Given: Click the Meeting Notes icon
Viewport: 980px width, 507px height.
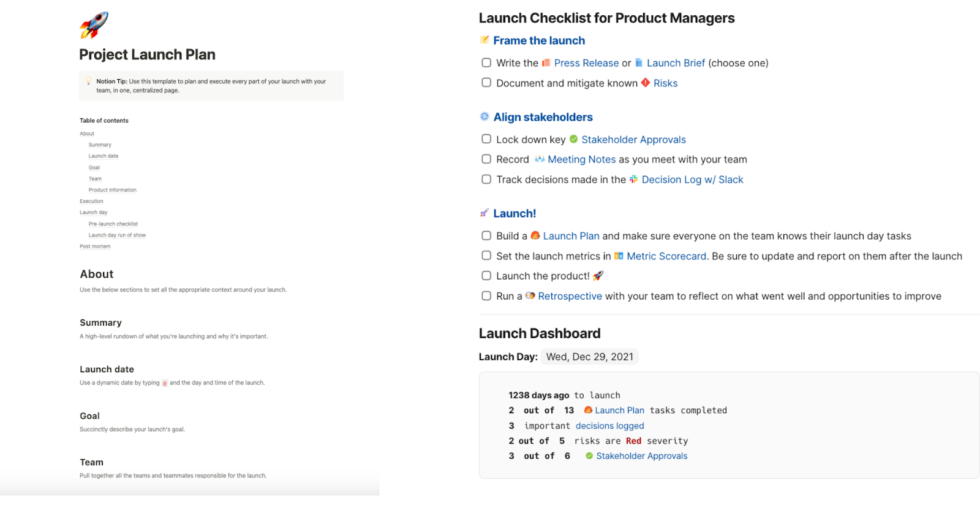Looking at the screenshot, I should (540, 159).
